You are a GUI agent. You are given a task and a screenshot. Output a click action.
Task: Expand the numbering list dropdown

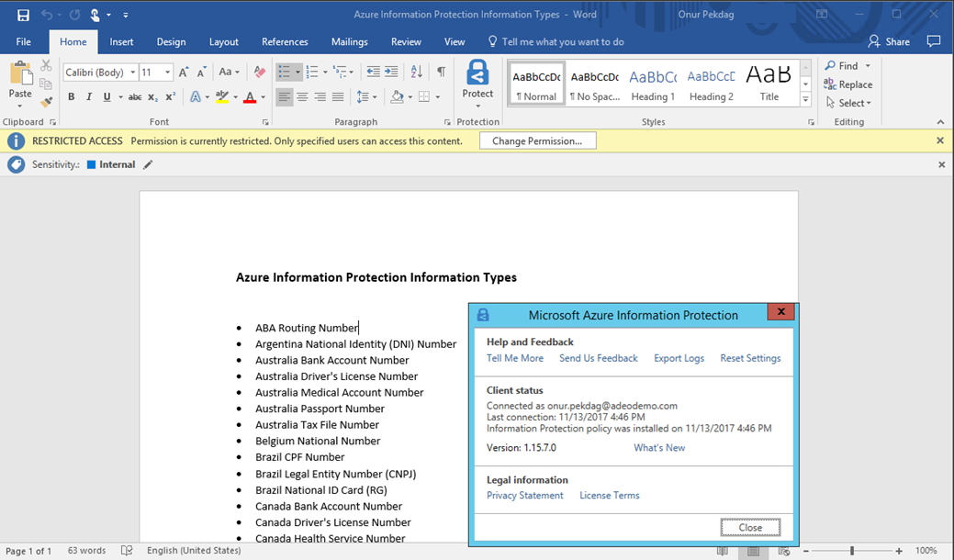[326, 73]
